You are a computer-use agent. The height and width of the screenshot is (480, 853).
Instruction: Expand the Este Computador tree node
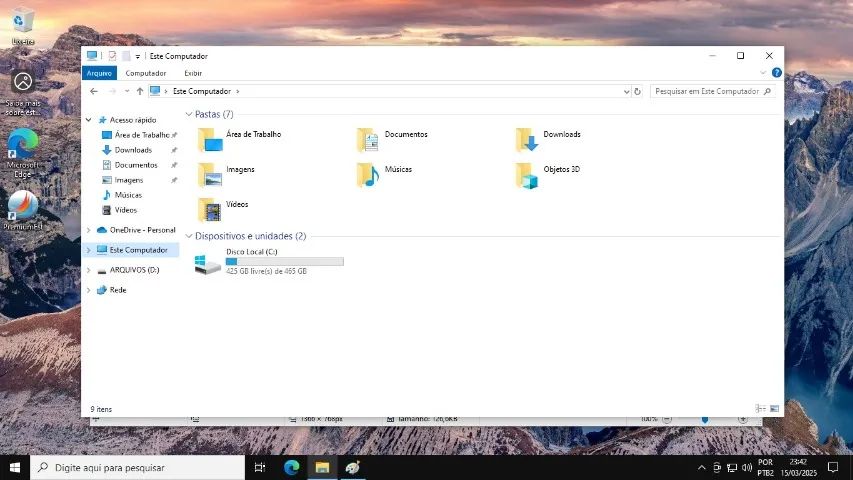click(x=89, y=250)
